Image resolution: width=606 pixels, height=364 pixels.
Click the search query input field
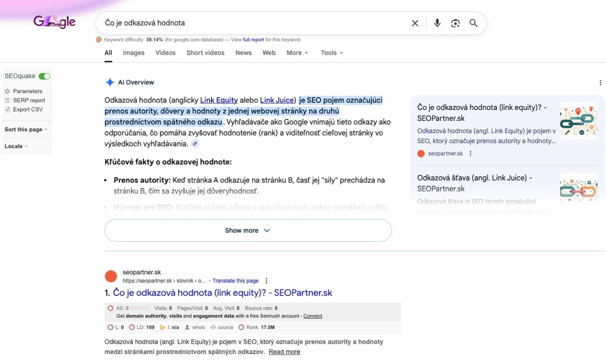pyautogui.click(x=251, y=23)
